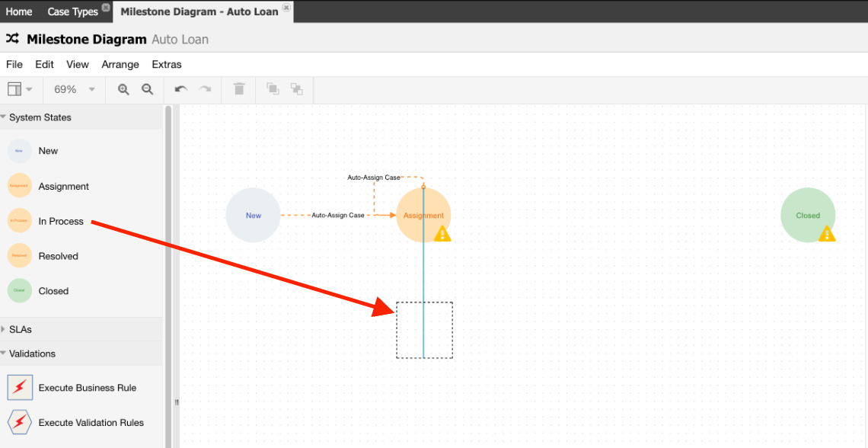Image resolution: width=868 pixels, height=448 pixels.
Task: Click the Milestone Diagram shuffle icon
Action: tap(12, 39)
